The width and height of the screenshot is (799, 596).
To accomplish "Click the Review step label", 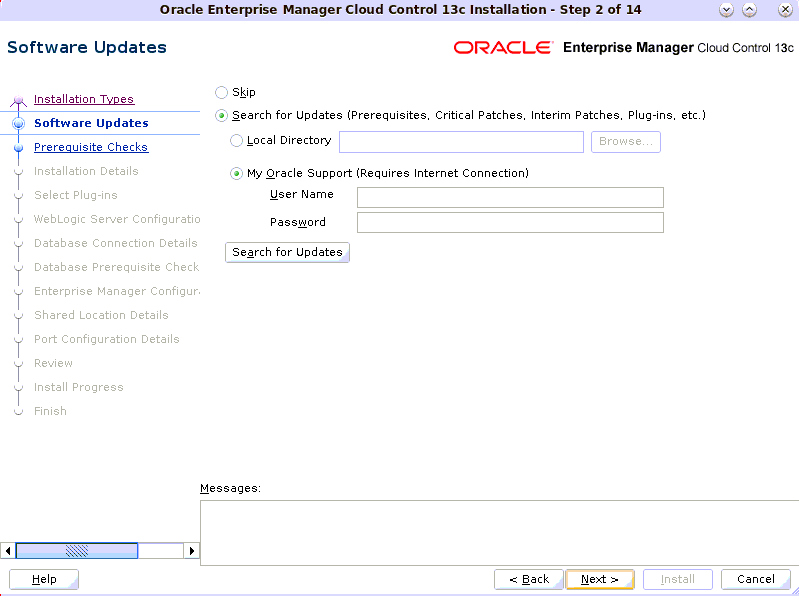I will coord(53,362).
